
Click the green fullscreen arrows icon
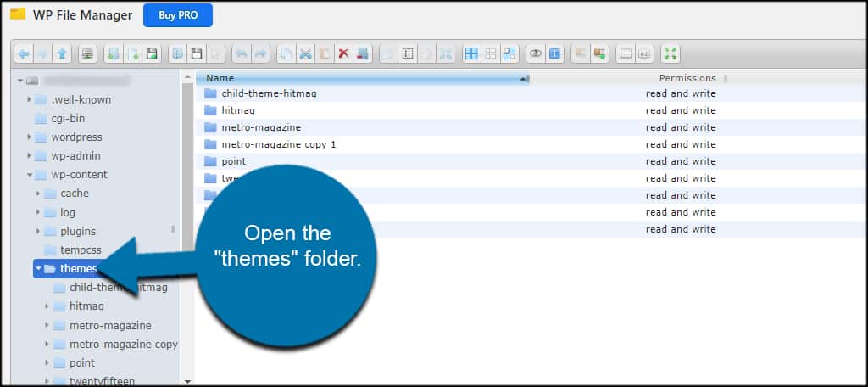tap(670, 53)
